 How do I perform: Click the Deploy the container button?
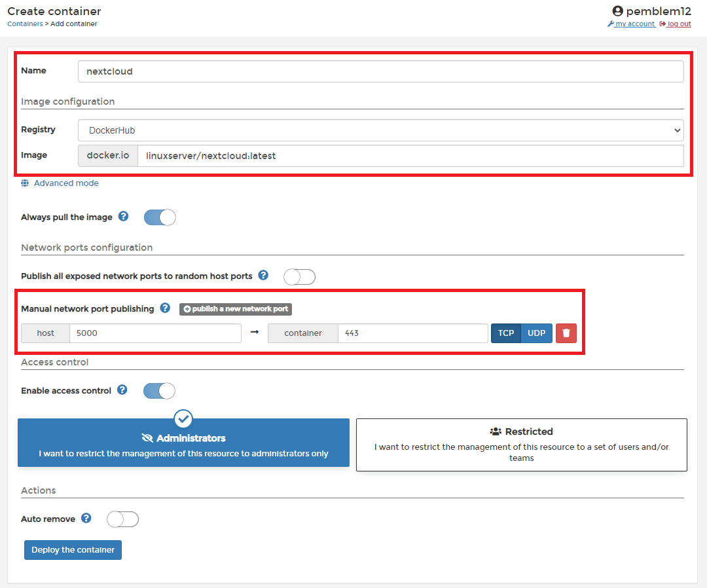(73, 550)
